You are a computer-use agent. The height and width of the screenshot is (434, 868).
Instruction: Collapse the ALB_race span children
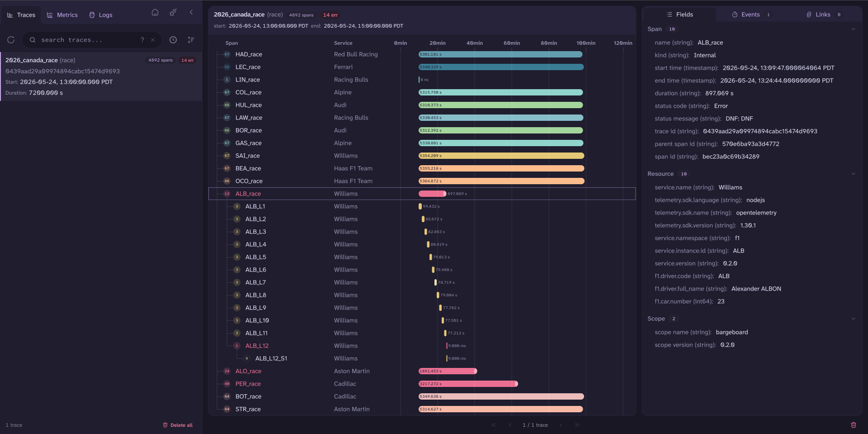(227, 194)
